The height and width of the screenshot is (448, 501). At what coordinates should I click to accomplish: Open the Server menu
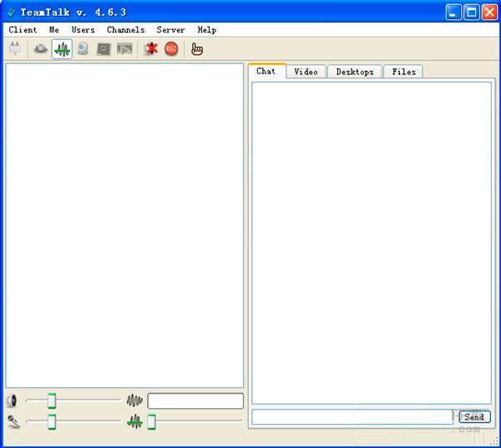(x=170, y=30)
